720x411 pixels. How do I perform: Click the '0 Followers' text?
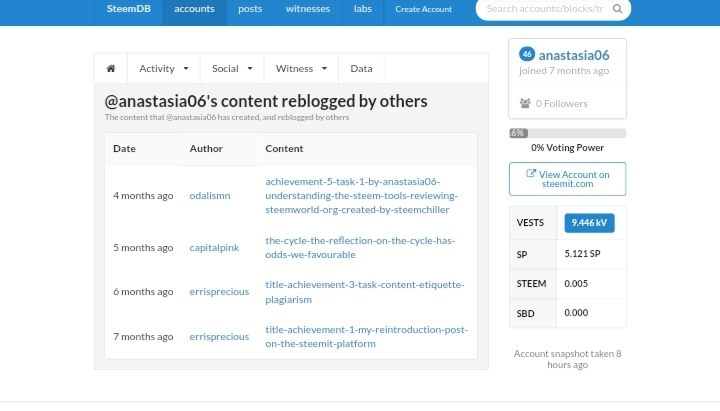point(562,104)
